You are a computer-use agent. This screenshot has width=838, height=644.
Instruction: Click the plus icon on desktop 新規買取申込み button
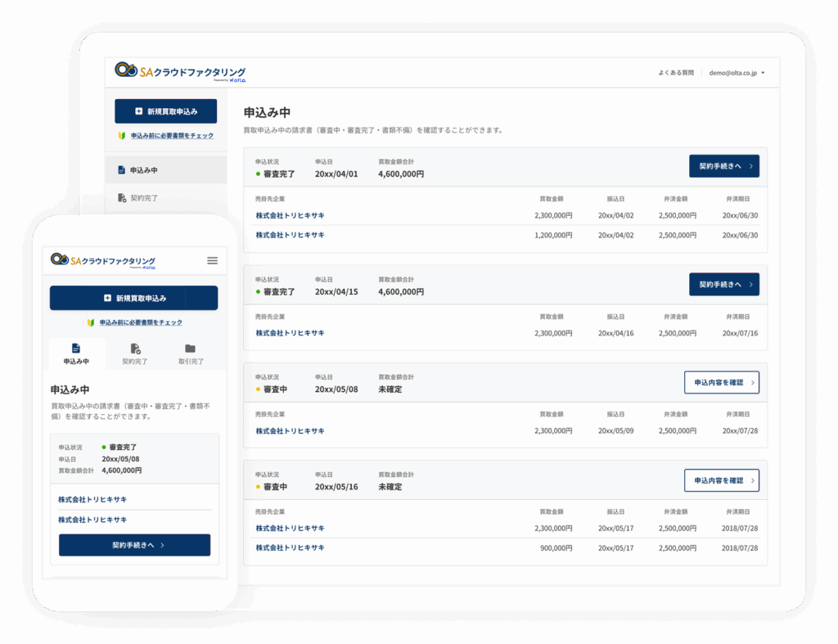139,111
